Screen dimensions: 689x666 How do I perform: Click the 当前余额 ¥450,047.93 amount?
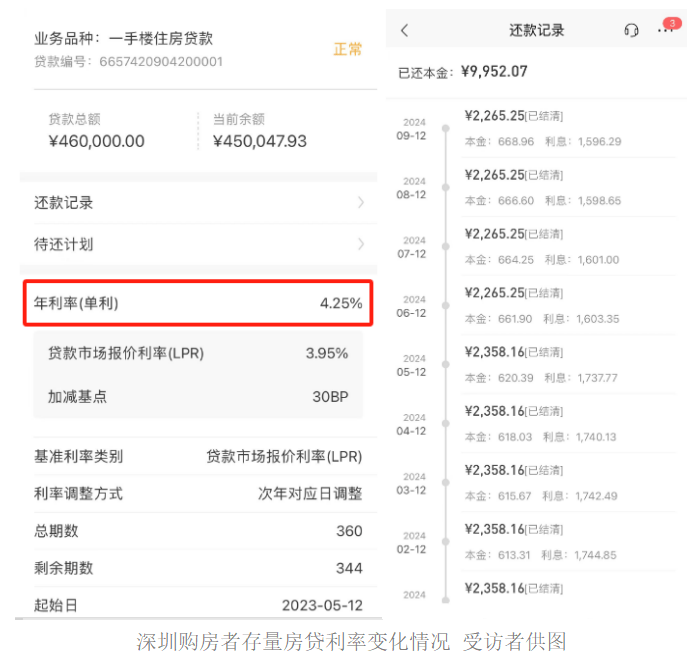tap(260, 141)
